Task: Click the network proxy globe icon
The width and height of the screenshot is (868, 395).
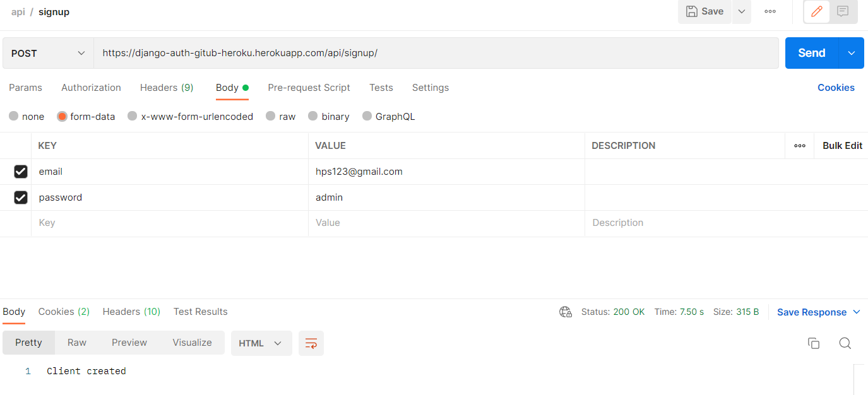Action: [565, 312]
